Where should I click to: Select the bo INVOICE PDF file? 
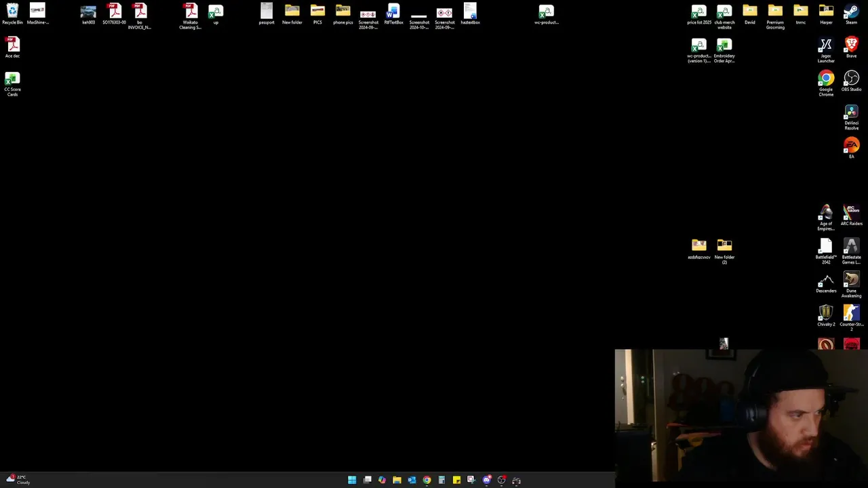pyautogui.click(x=140, y=16)
